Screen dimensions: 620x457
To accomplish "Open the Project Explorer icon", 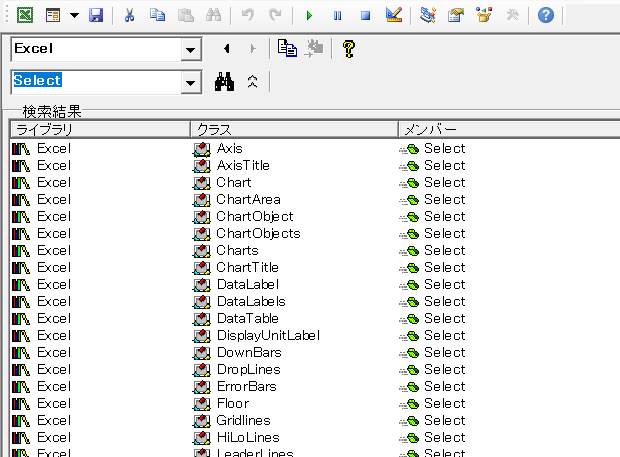I will coord(428,15).
